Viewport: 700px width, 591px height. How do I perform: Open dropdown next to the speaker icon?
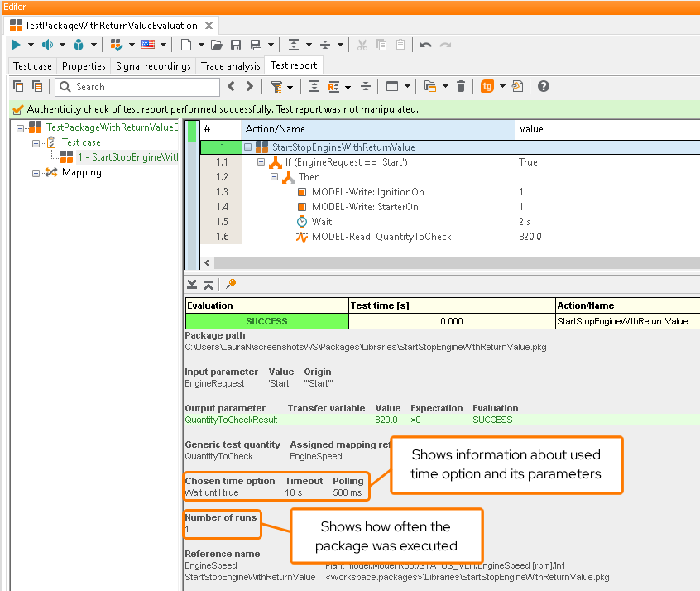point(63,45)
